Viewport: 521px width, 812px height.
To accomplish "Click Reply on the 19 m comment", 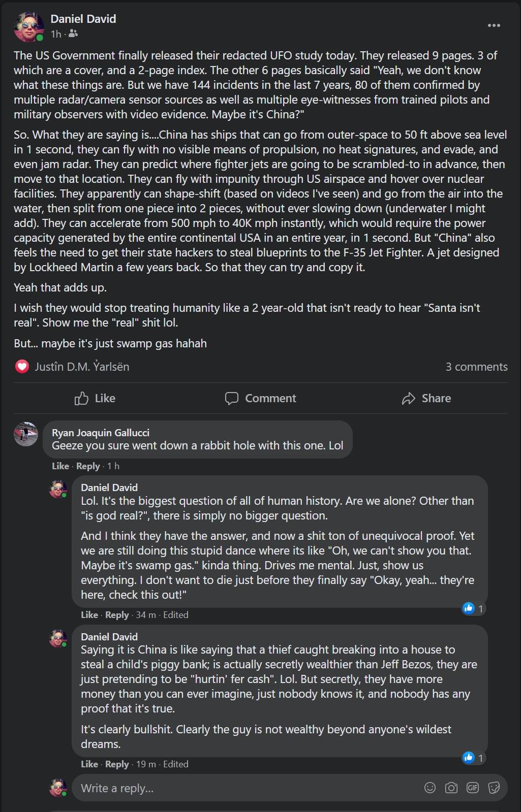I will (x=117, y=764).
